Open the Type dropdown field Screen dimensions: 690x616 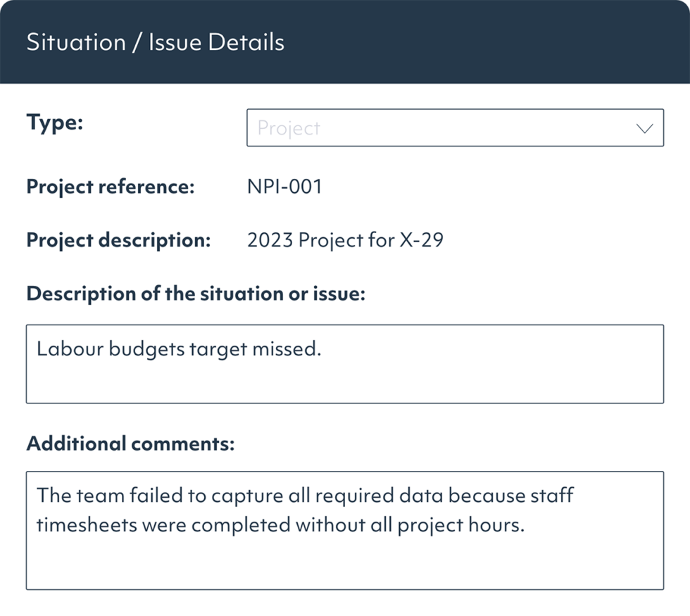point(455,127)
